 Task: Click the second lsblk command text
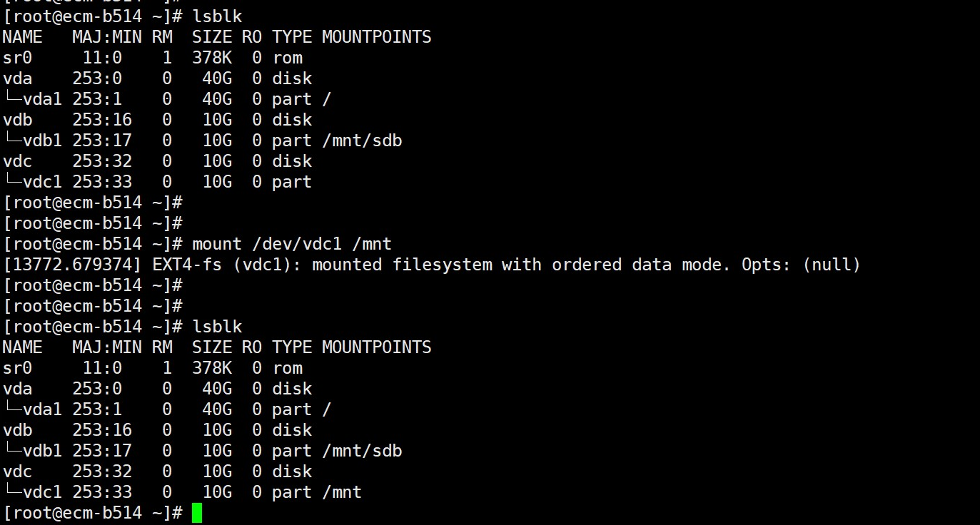(x=217, y=327)
